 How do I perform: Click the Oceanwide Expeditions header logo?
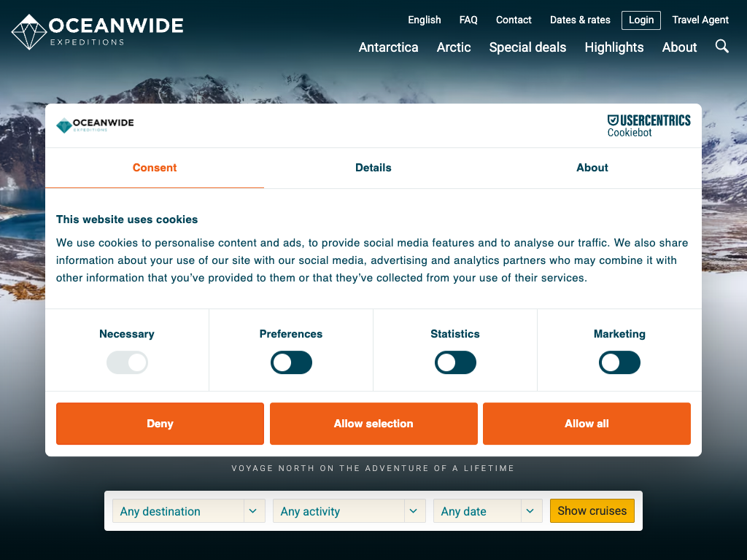(98, 32)
